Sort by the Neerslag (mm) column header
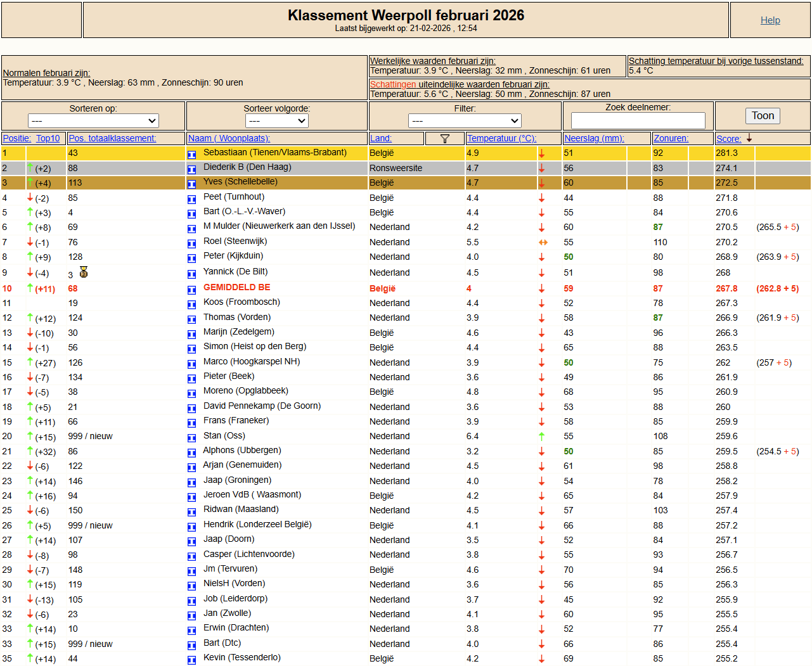This screenshot has width=812, height=666. click(x=593, y=139)
